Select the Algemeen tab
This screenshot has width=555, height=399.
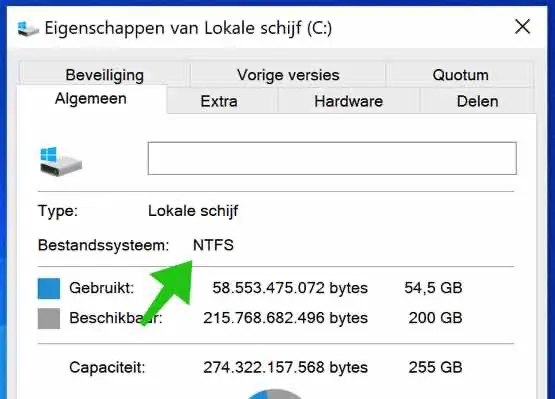tap(91, 99)
